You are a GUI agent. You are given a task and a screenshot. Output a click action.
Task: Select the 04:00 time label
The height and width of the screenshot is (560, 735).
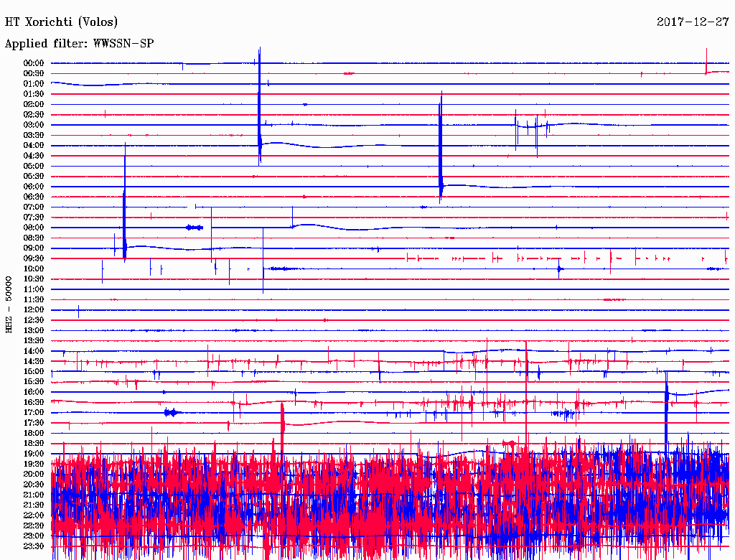click(x=34, y=146)
